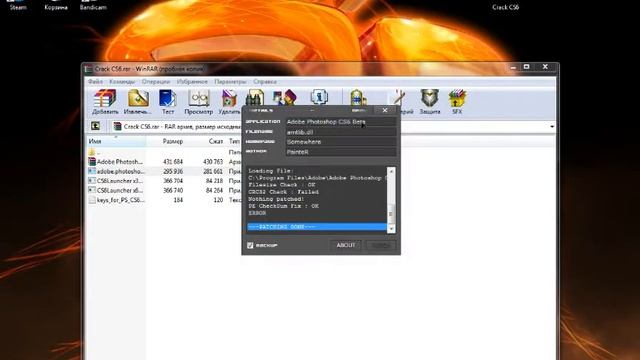This screenshot has height=360, width=640.
Task: Select the CRC32 Check Failed log line
Action: 284,192
